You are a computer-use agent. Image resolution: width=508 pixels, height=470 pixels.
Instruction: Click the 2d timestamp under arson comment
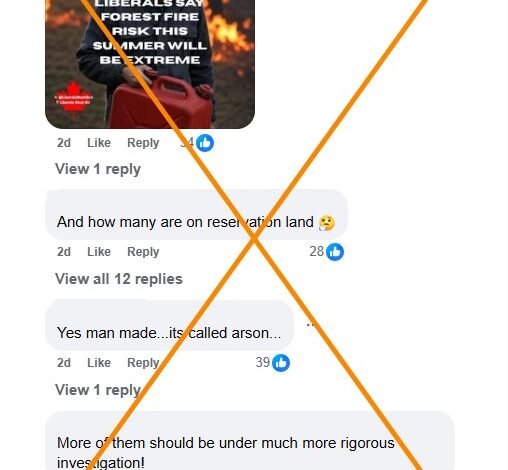click(64, 363)
